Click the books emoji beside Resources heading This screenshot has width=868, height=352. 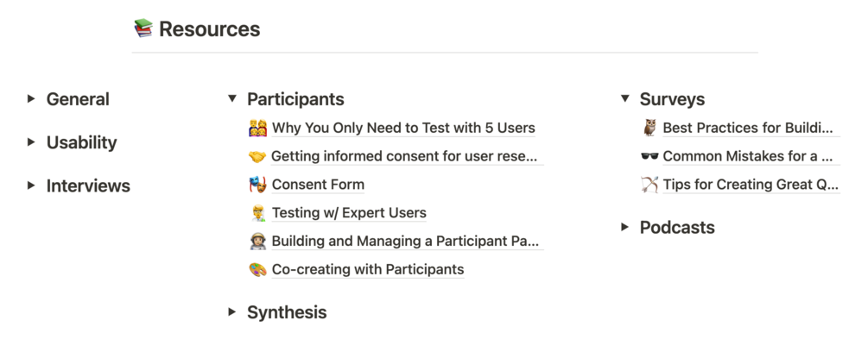(143, 29)
